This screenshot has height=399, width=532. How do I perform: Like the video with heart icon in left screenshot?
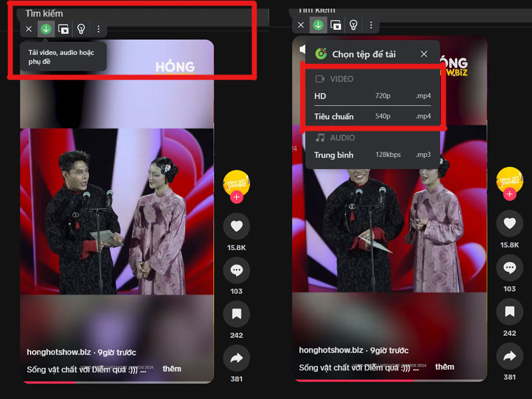click(236, 226)
